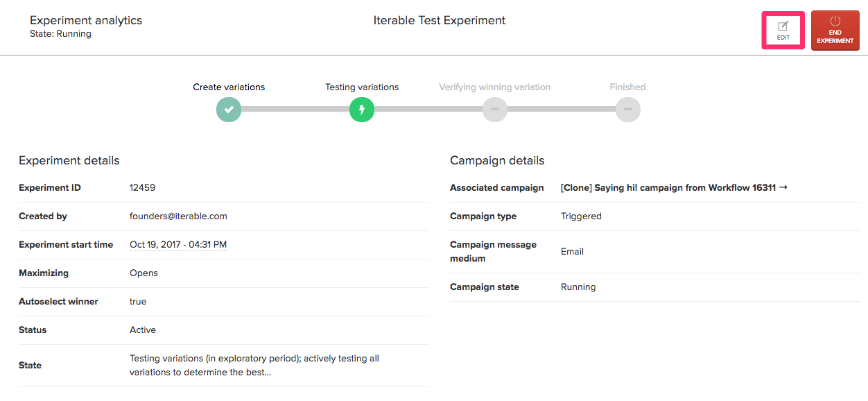
Task: Click the Edit experiment button
Action: point(783,31)
